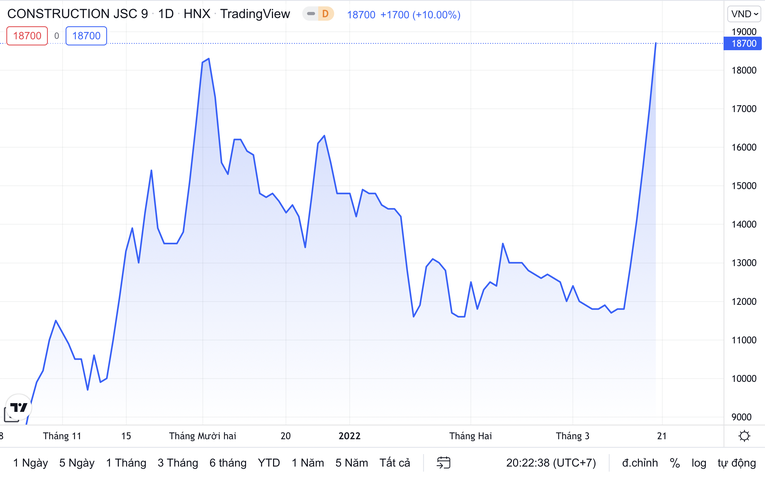Open the VND currency dropdown
The image size is (765, 478).
pyautogui.click(x=744, y=14)
